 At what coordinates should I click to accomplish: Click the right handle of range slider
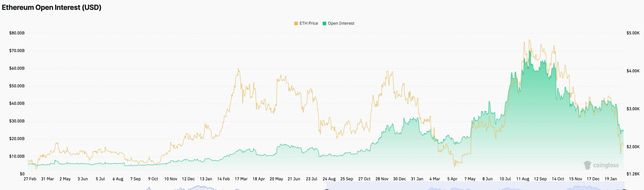tap(624, 189)
